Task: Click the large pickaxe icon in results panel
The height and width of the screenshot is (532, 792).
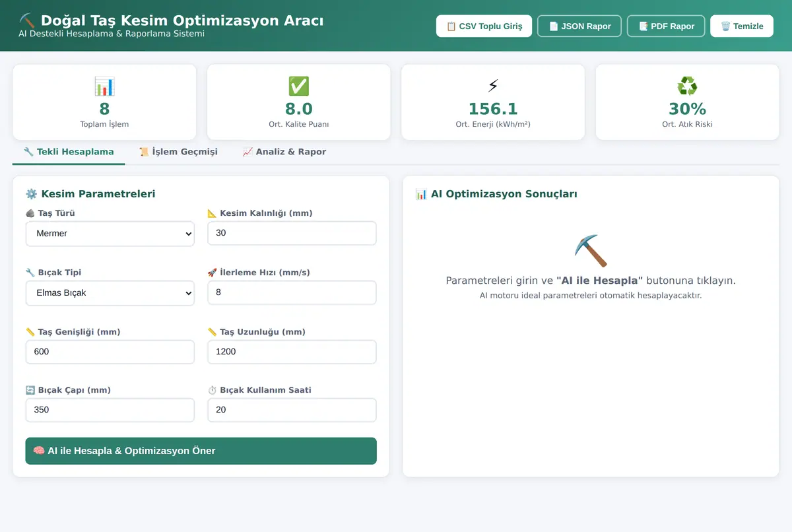Action: point(591,251)
